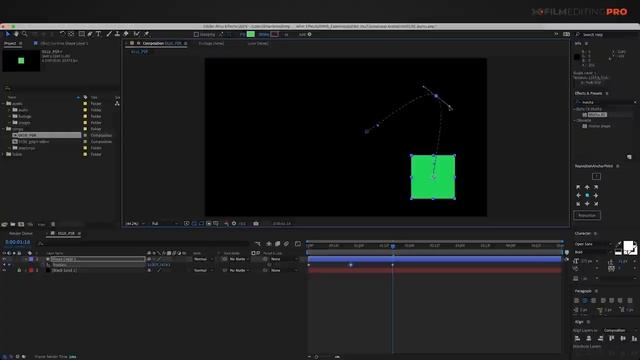
Task: Select the Roto Brush tool
Action: coord(136,34)
